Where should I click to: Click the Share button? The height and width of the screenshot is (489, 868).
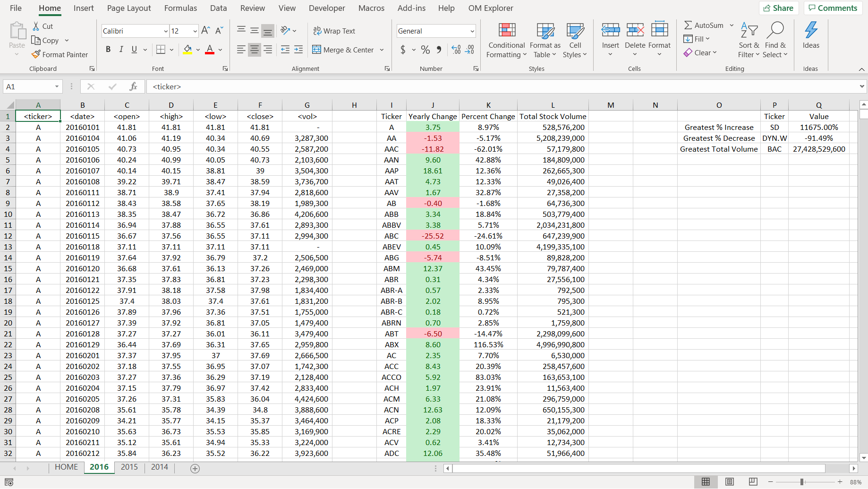[779, 8]
